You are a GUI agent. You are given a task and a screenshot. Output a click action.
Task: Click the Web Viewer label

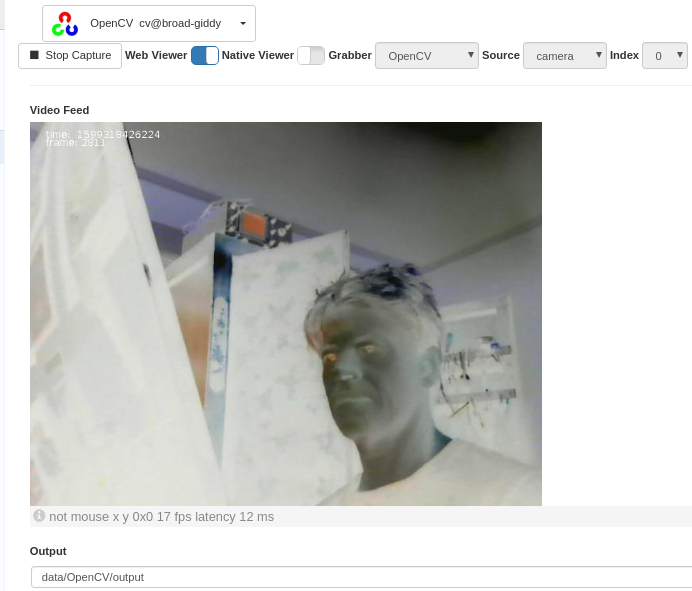point(156,55)
